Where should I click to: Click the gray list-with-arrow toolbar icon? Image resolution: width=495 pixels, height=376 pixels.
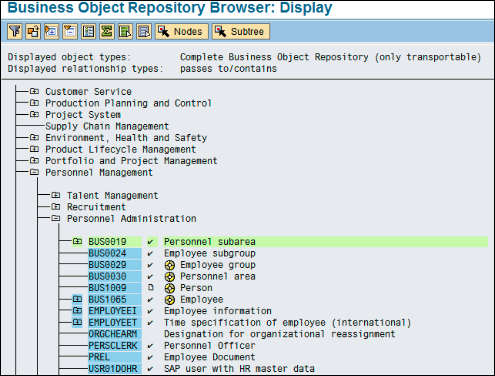click(144, 32)
